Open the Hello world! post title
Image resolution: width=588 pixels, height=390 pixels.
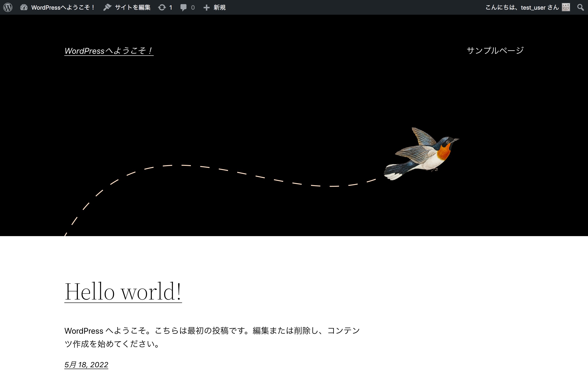click(x=123, y=291)
